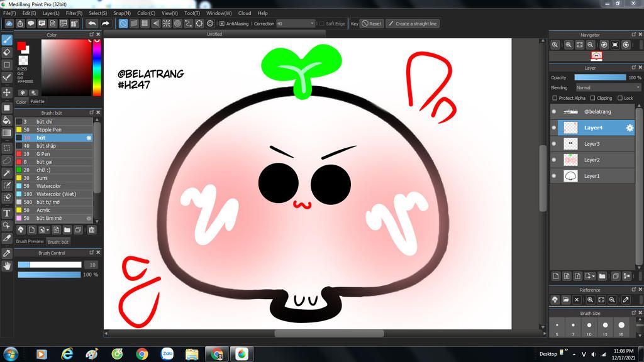
Task: Click the rainbow hue slider
Action: click(x=97, y=68)
